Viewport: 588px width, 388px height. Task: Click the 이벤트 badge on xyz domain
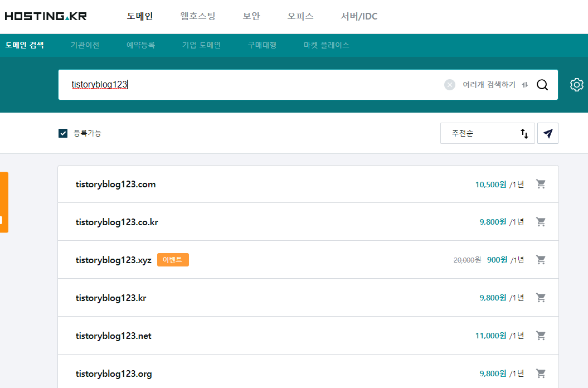tap(173, 260)
